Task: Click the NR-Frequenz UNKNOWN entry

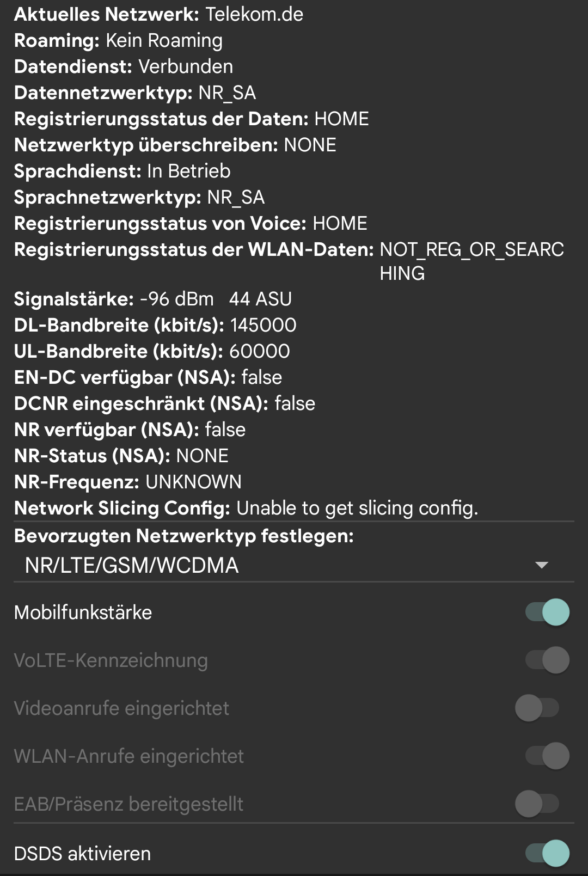Action: click(128, 482)
